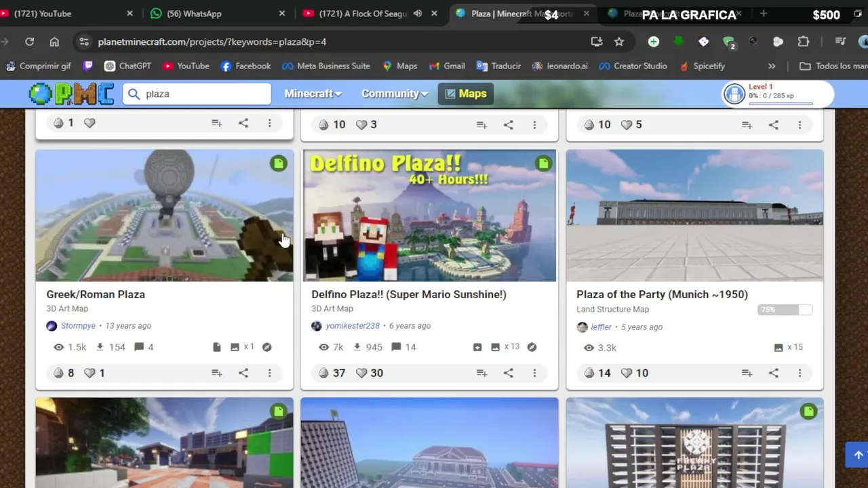Open more options for Delfino Plaza
This screenshot has width=868, height=488.
534,373
